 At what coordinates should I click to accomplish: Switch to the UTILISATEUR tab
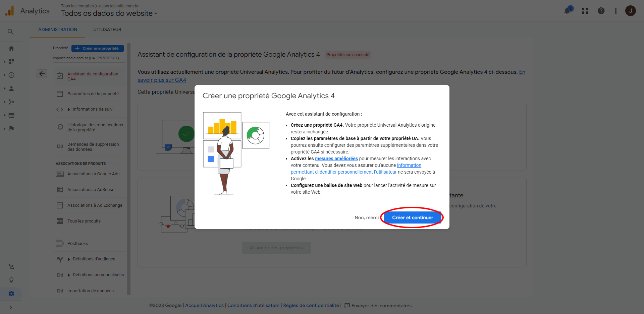point(107,29)
